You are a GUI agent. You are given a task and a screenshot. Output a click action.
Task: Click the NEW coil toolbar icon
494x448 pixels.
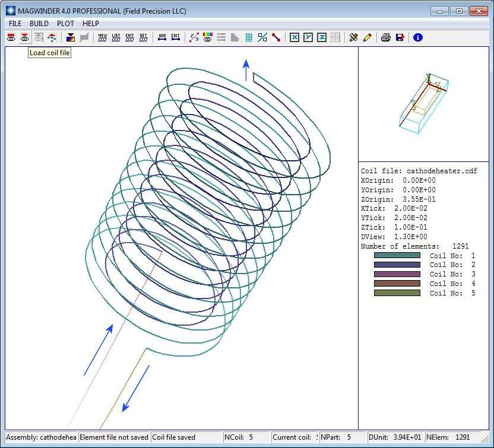[x=103, y=37]
